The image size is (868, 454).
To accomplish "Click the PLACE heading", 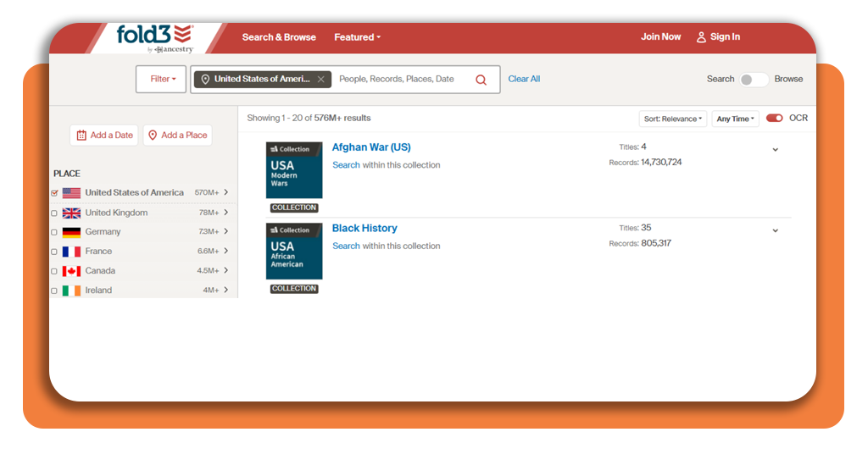I will [x=67, y=174].
